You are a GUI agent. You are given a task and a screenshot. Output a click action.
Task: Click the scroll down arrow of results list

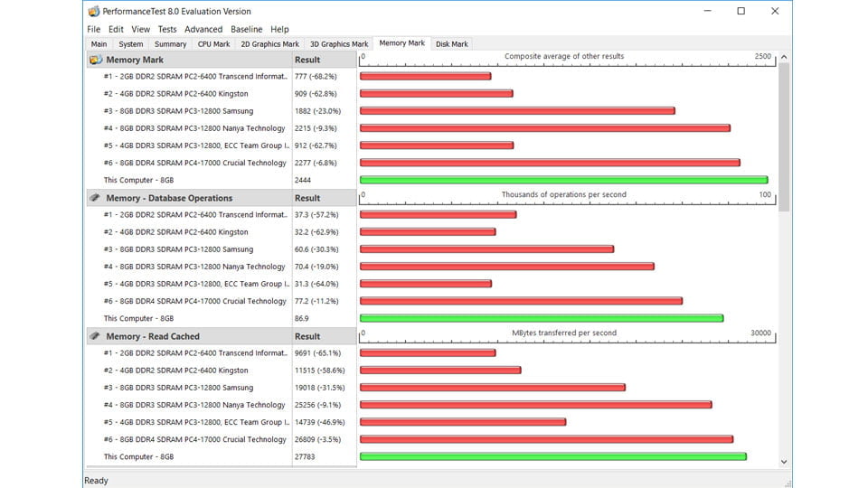point(783,461)
